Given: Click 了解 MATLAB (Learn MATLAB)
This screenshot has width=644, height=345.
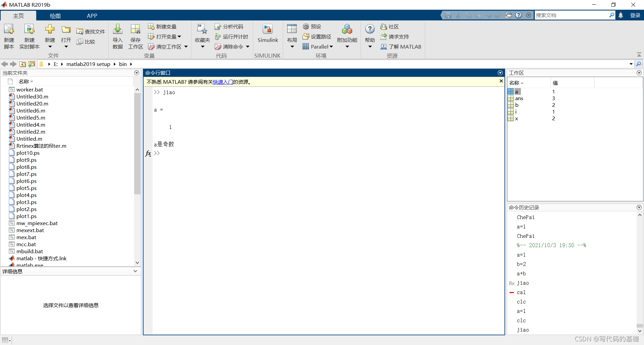Looking at the screenshot, I should pyautogui.click(x=401, y=47).
